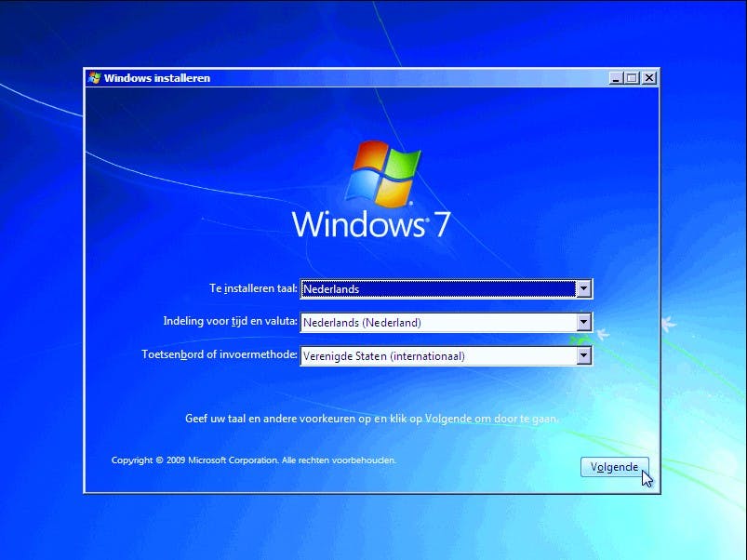Click the 'Indeling voor tijd en valuta:' label

point(230,321)
